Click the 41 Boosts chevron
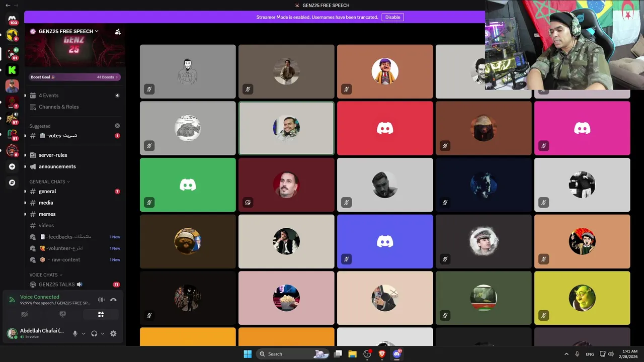Viewport: 644px width, 362px height. pos(117,77)
